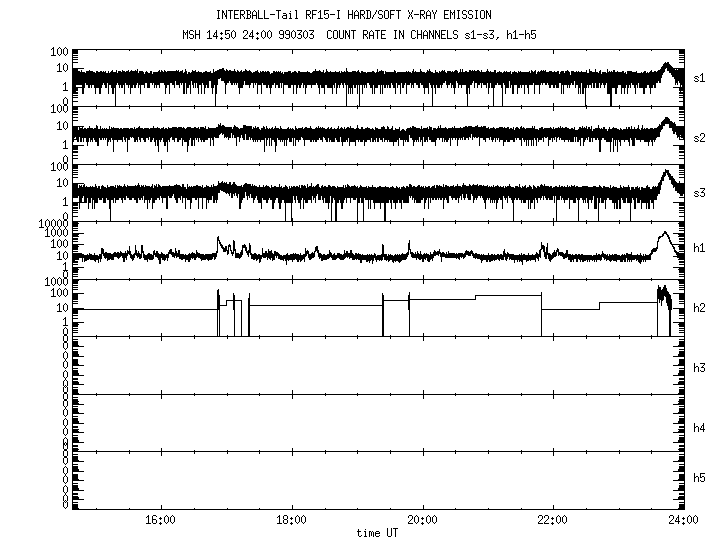Click the 24:00 time axis tick label
720x550 pixels.
(x=682, y=520)
